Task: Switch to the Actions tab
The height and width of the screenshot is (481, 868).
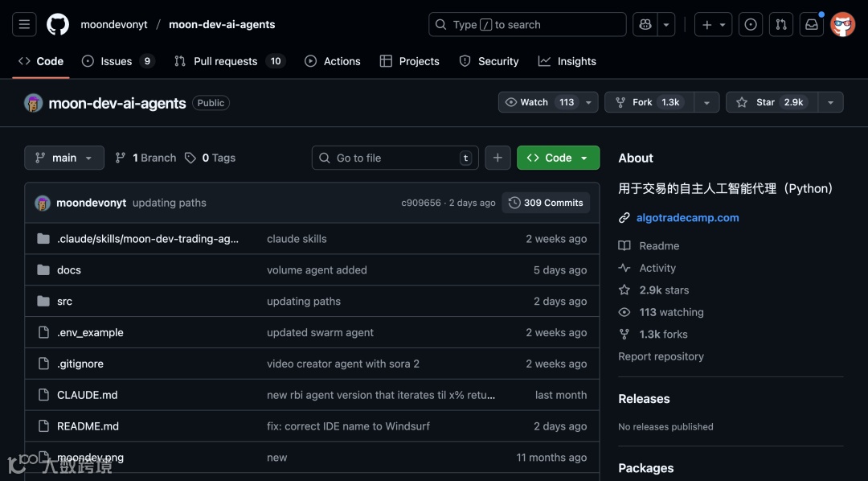Action: (x=333, y=61)
